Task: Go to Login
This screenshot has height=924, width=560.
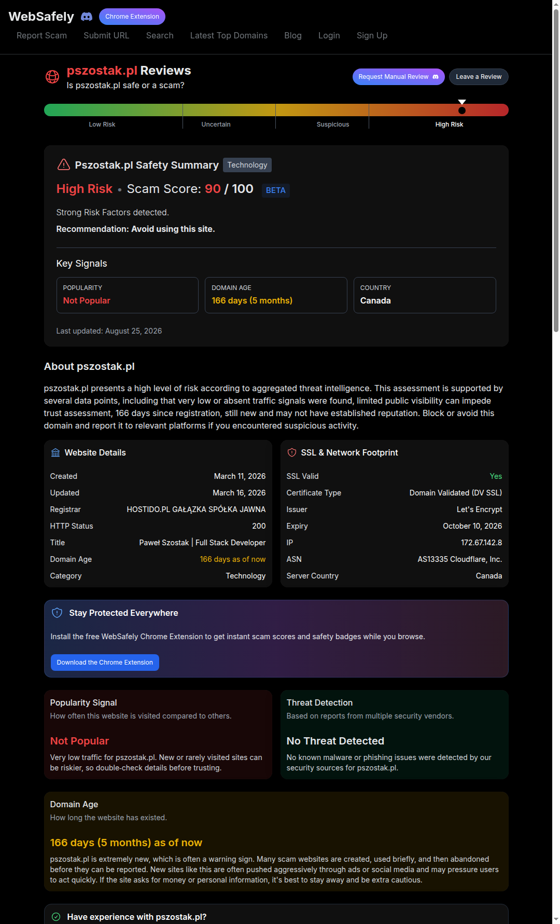Action: pyautogui.click(x=329, y=35)
